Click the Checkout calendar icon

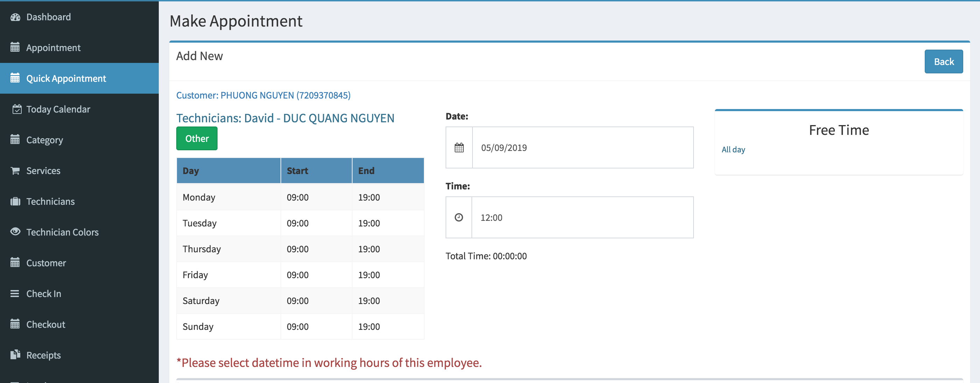pos(15,324)
